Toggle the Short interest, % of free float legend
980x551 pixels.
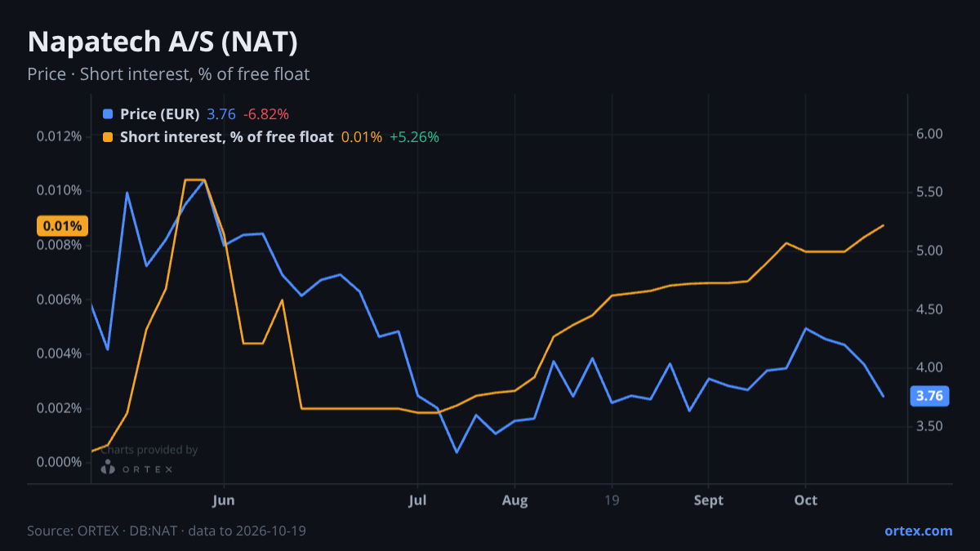click(226, 137)
